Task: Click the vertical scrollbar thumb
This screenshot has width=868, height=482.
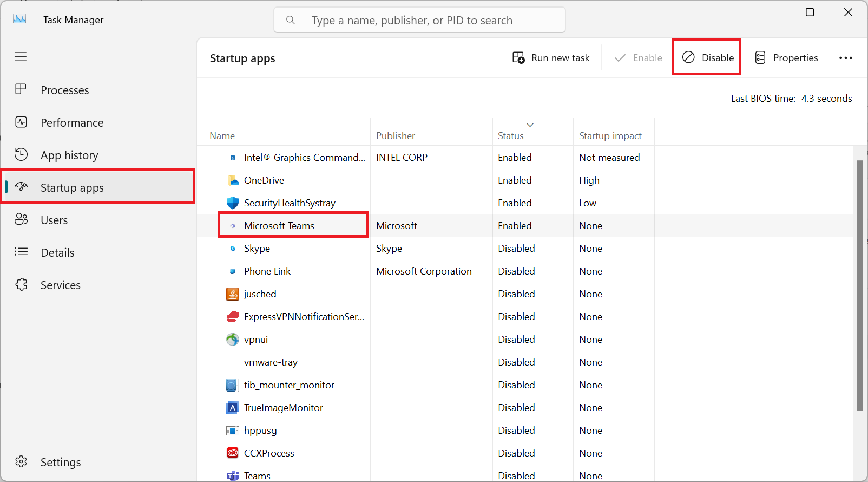Action: pos(860,285)
